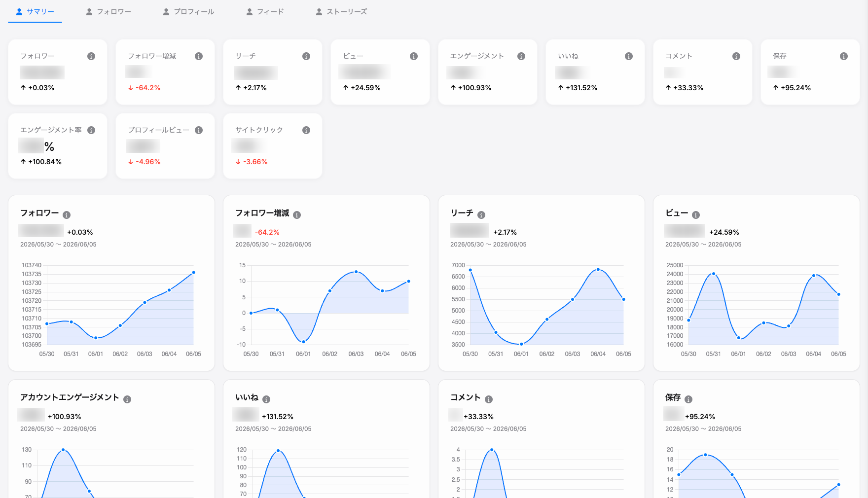Select the date range in 保存 chart
Screen dimensions: 868x498
coord(703,429)
